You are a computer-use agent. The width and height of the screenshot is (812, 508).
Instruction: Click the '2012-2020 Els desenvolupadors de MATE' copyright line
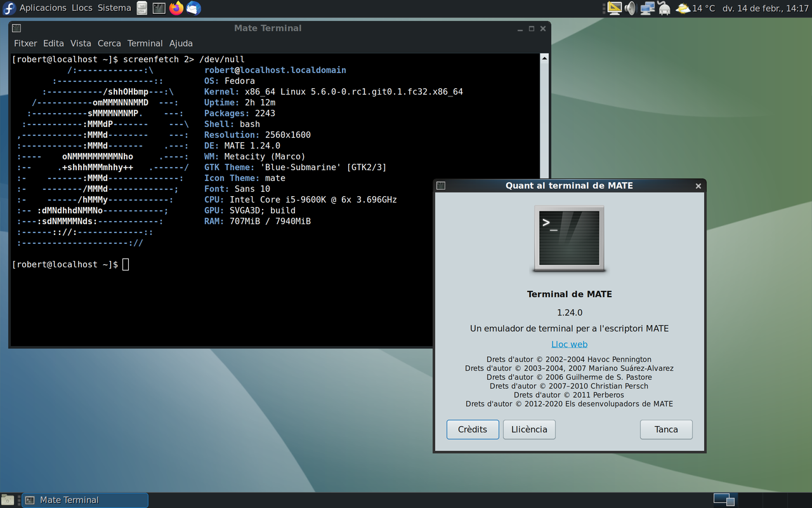point(569,404)
